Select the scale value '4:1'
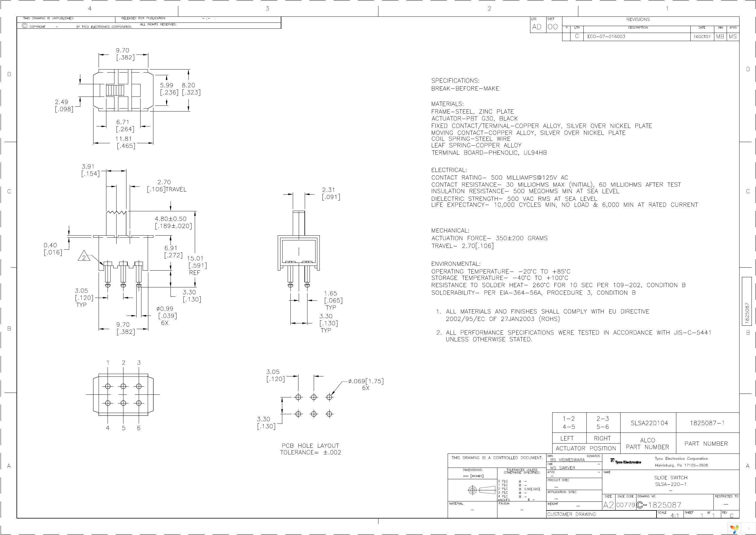 point(675,516)
